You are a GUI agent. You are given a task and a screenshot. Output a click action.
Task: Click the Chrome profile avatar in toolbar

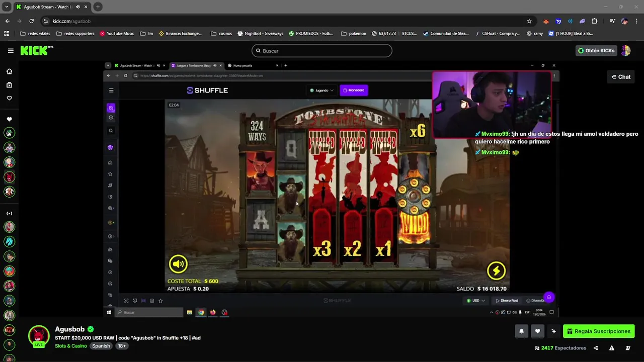(624, 21)
